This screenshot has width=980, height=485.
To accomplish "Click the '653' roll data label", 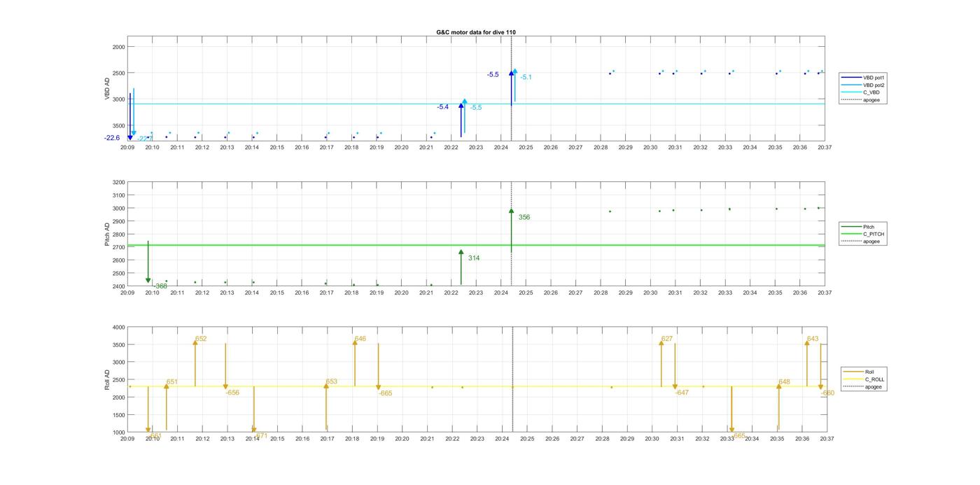I will coord(332,382).
